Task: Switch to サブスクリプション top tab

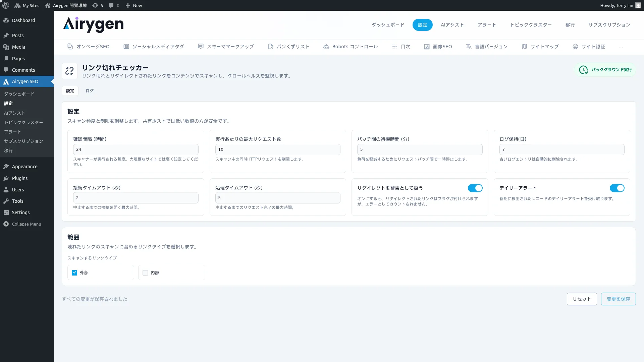Action: point(609,25)
